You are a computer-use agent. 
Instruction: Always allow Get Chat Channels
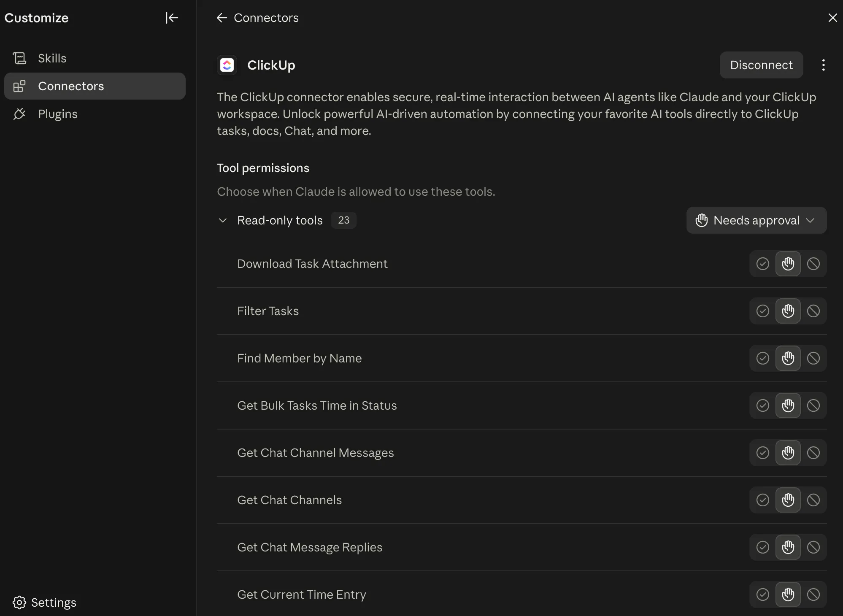coord(762,500)
